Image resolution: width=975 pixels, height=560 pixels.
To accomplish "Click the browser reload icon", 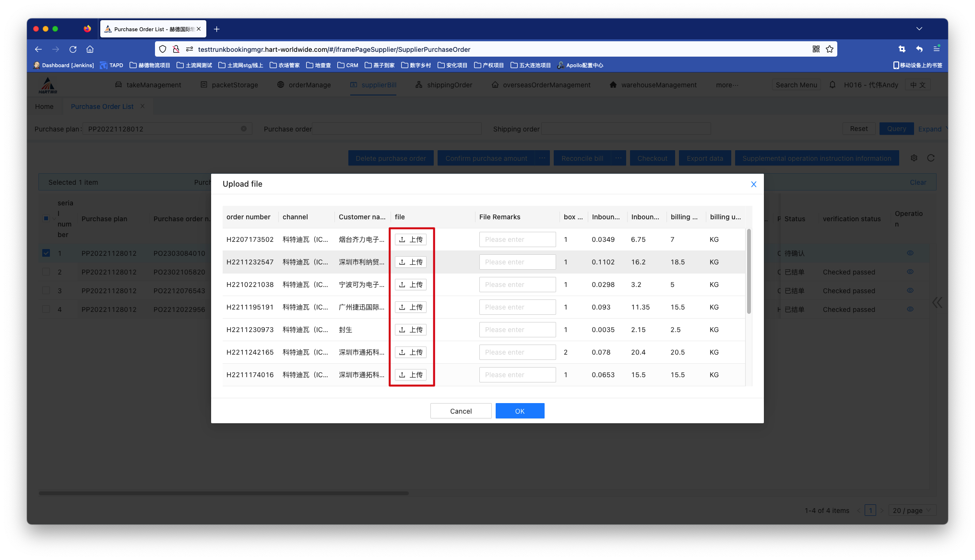I will 73,49.
